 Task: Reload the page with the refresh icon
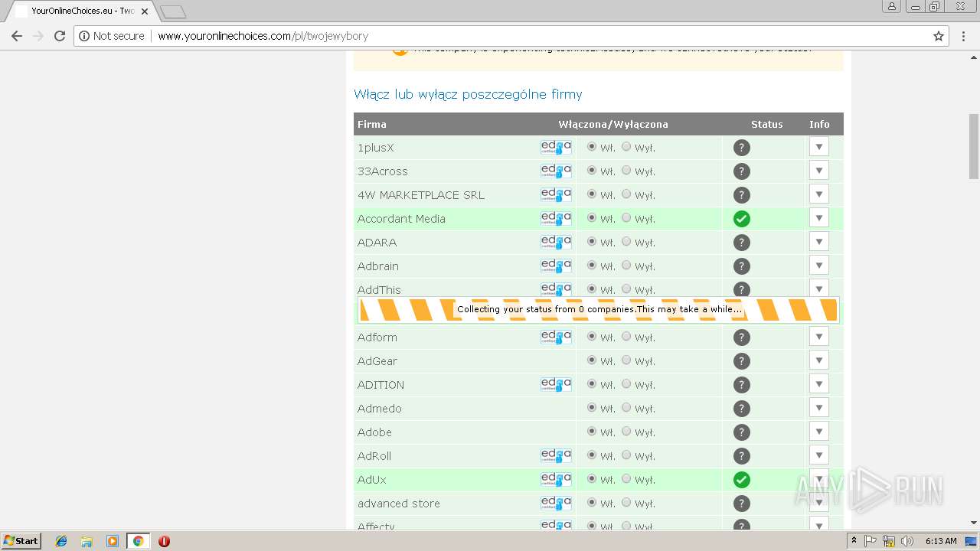tap(60, 36)
